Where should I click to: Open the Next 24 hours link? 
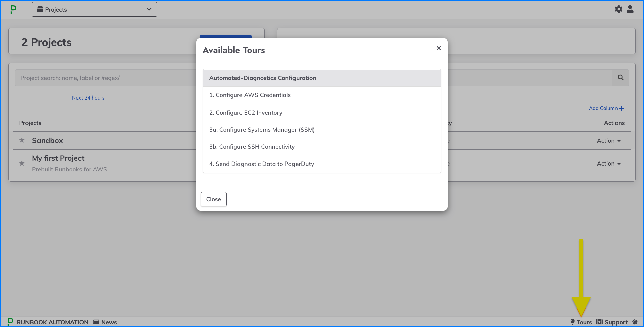88,98
